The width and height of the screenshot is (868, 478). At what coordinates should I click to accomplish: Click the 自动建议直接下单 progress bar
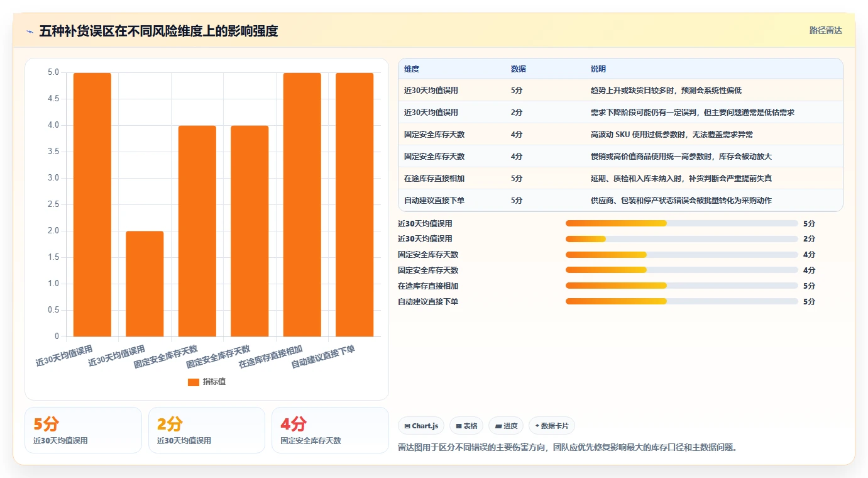(682, 302)
